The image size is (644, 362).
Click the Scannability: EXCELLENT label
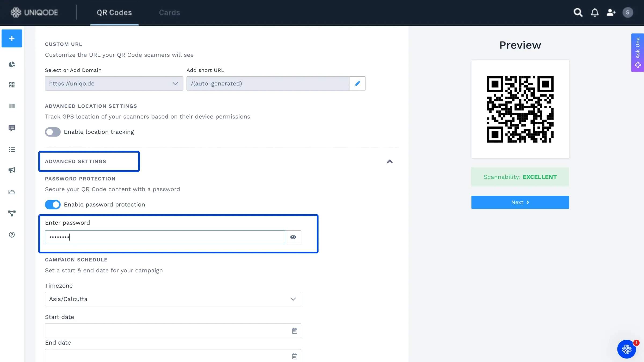pos(520,177)
